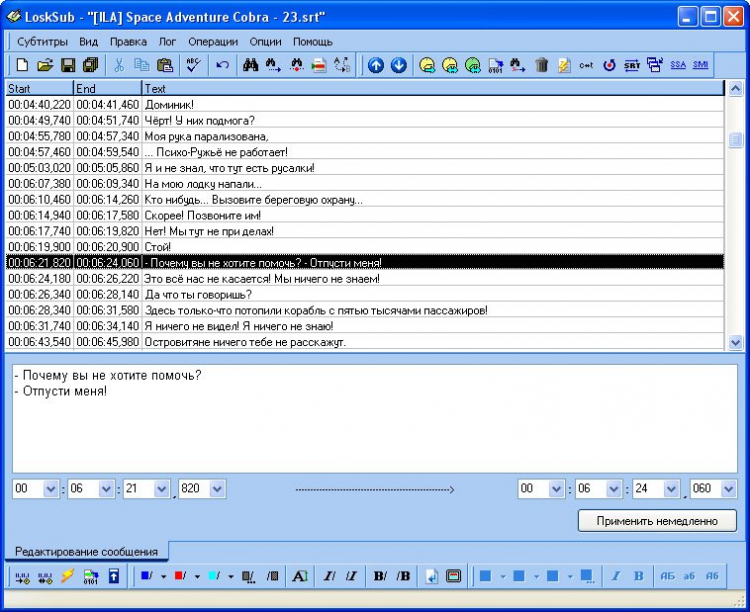
Task: Open the Помощь menu
Action: 313,42
